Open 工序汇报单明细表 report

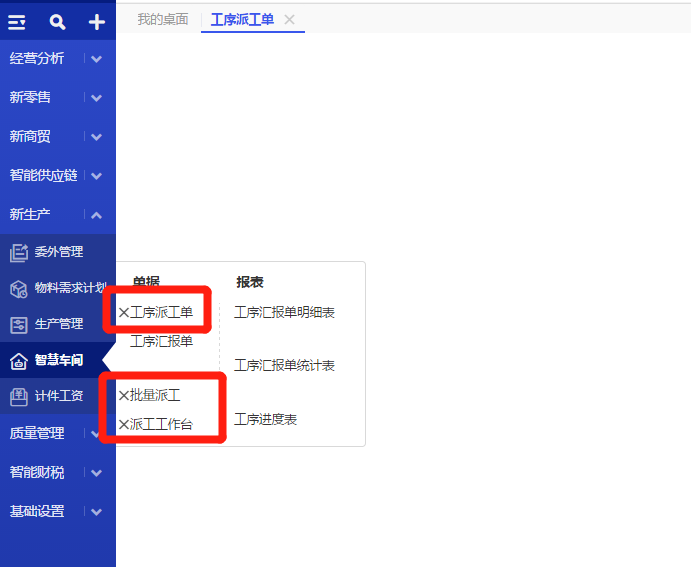tap(284, 313)
